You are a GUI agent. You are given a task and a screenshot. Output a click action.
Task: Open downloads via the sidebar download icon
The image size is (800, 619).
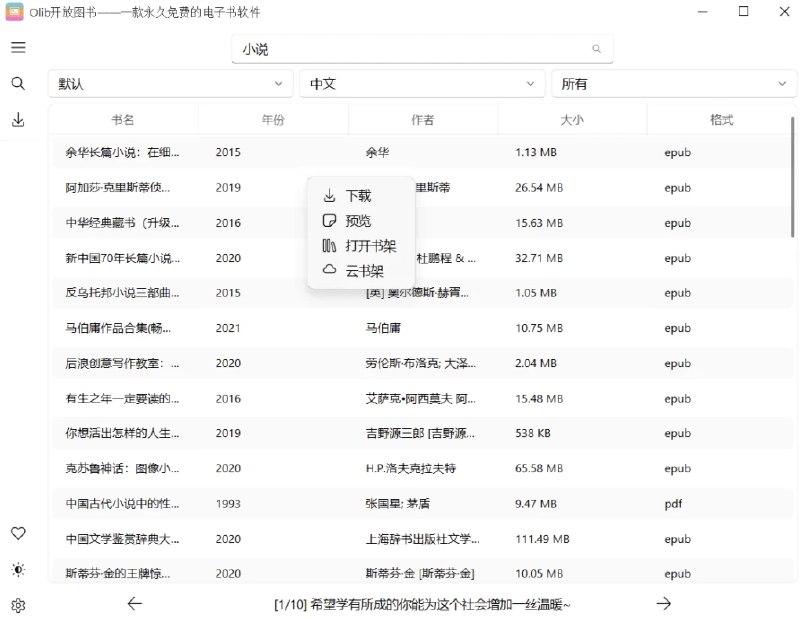(18, 118)
